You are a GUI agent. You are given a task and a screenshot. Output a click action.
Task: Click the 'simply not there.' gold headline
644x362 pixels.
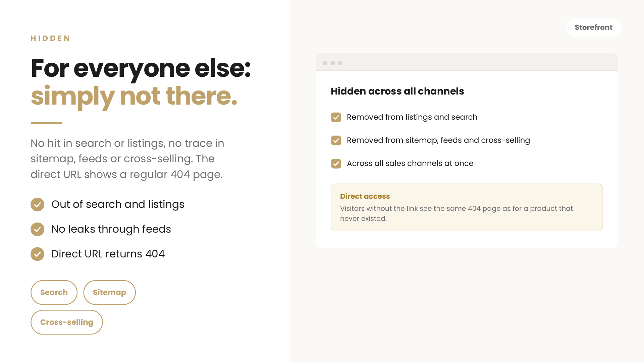click(x=134, y=96)
